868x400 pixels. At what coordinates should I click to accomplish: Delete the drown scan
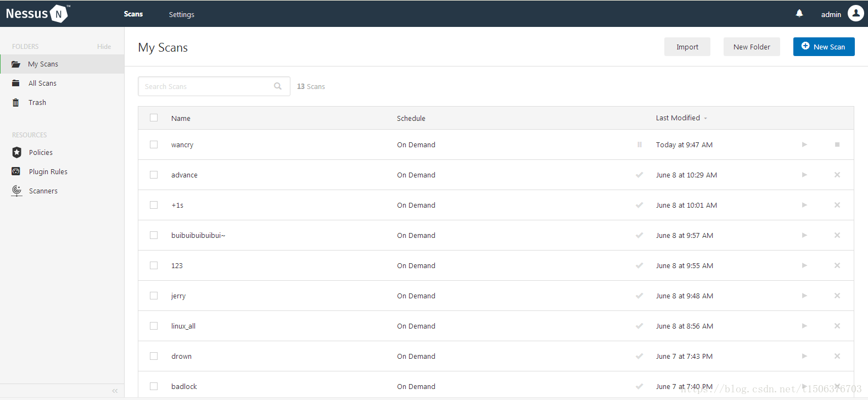click(x=837, y=356)
